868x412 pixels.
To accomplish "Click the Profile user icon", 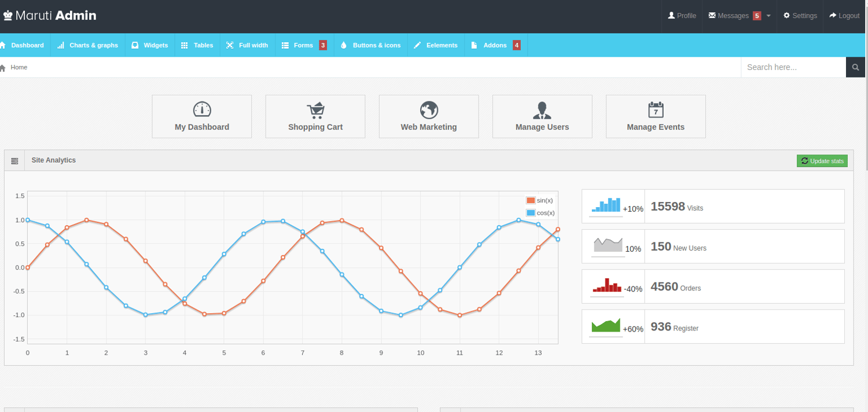I will click(671, 16).
